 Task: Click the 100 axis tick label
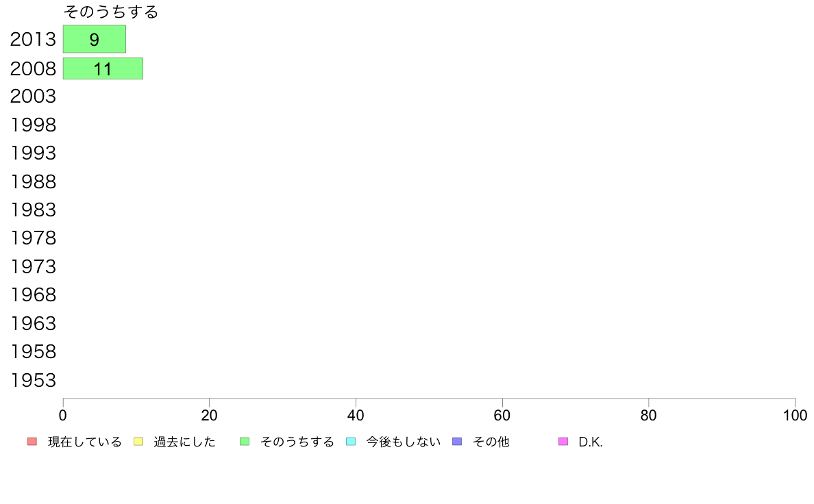tap(795, 415)
